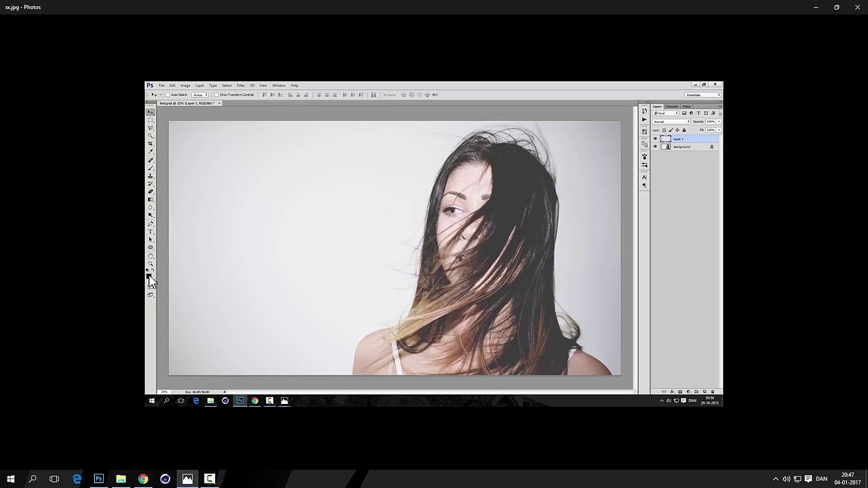Select the Spot Healing Brush tool
This screenshot has height=488, width=868.
click(x=151, y=161)
